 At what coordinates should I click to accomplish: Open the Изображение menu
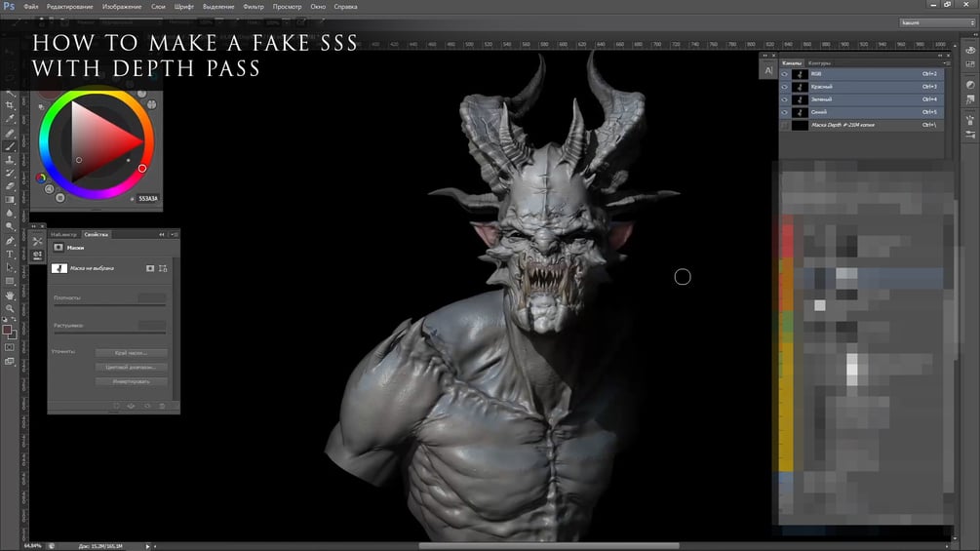point(122,6)
